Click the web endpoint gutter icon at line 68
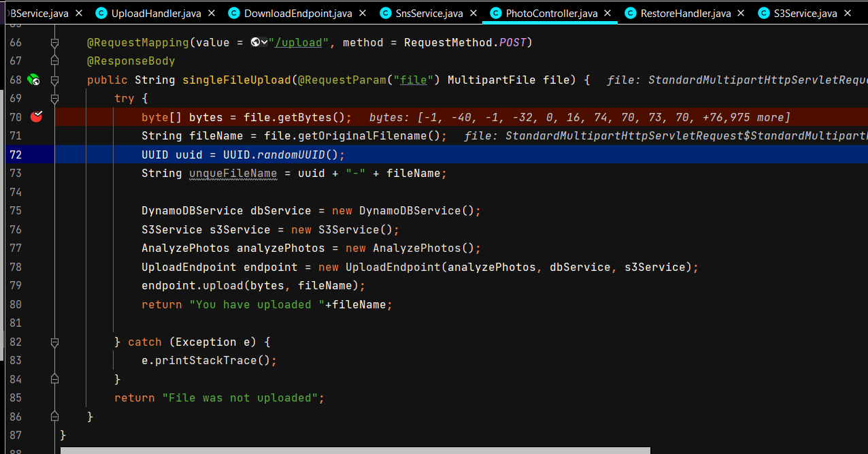The width and height of the screenshot is (868, 454). click(33, 80)
